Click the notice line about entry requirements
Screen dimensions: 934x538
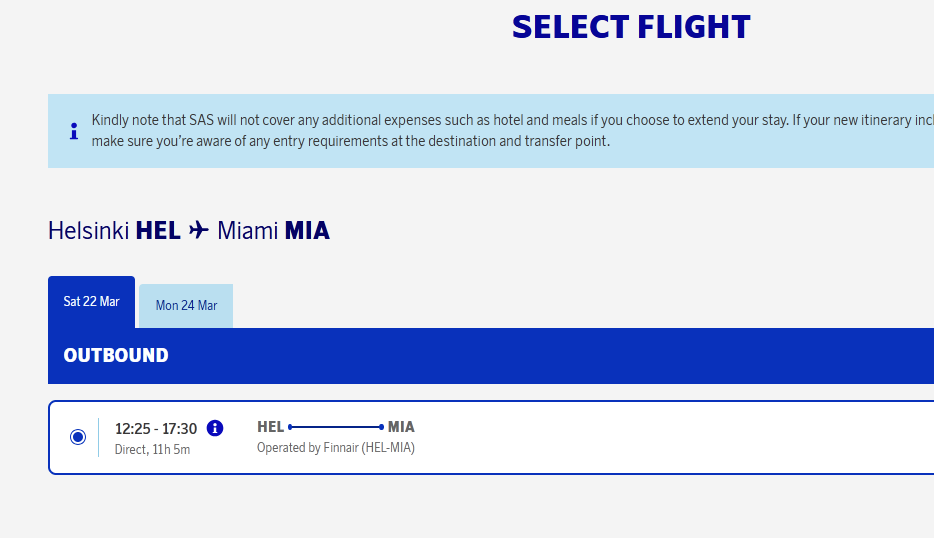point(350,141)
